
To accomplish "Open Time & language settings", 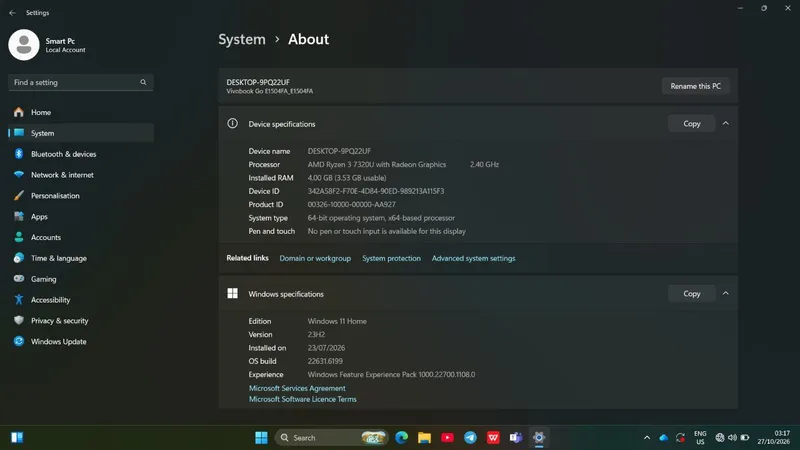I will (x=81, y=258).
